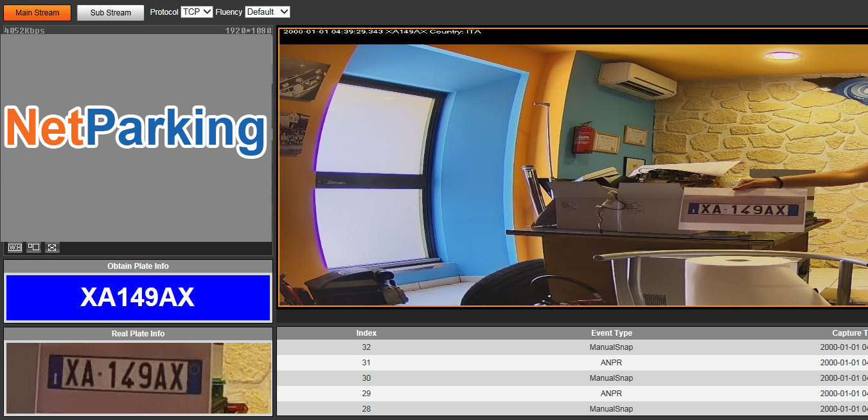Click ANPR event in row 29

(612, 394)
